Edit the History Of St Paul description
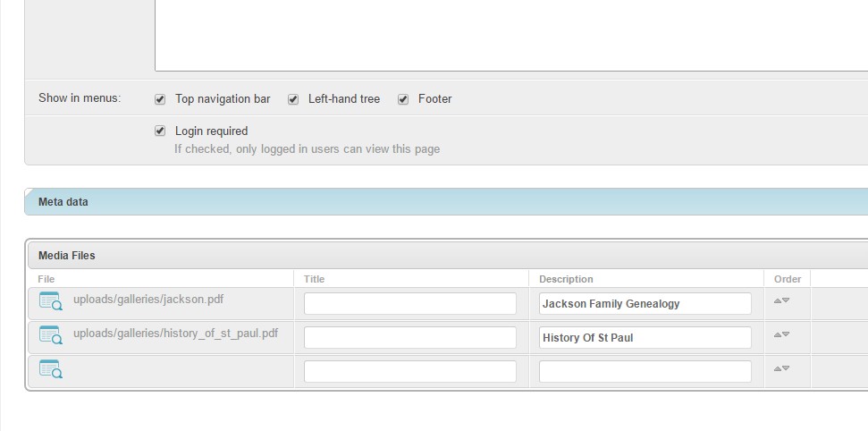 coord(645,337)
